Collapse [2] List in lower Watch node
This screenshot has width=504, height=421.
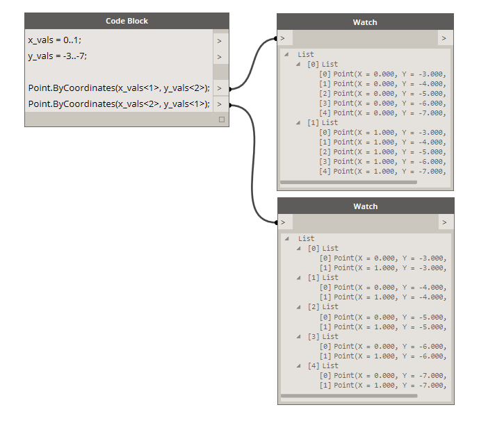pyautogui.click(x=299, y=307)
